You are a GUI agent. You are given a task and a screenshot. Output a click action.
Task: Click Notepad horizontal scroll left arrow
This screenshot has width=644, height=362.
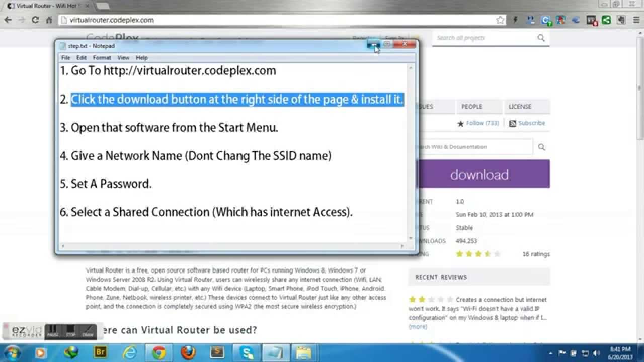[x=62, y=246]
